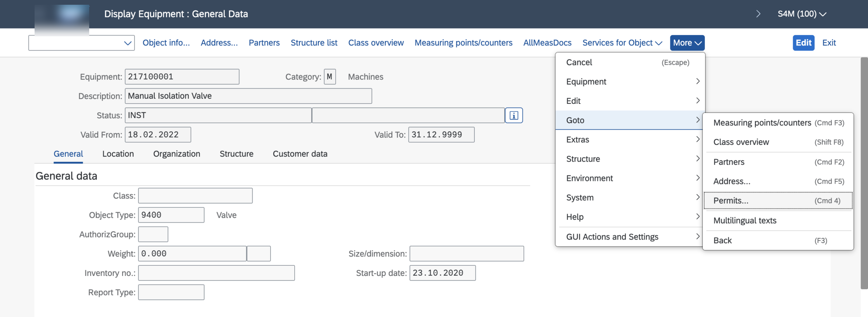
Task: Open the S4M (100) system dropdown
Action: pyautogui.click(x=802, y=14)
